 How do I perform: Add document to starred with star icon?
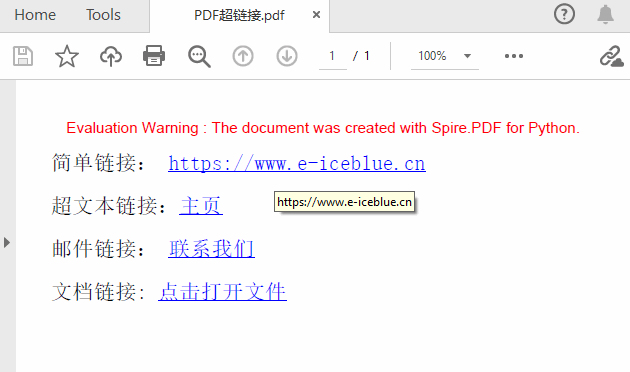(x=67, y=56)
